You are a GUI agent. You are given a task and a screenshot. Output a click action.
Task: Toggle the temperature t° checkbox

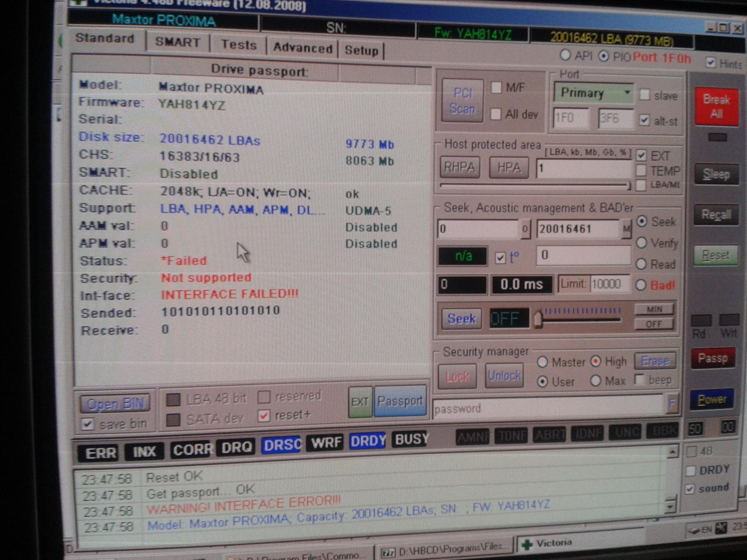pos(500,258)
